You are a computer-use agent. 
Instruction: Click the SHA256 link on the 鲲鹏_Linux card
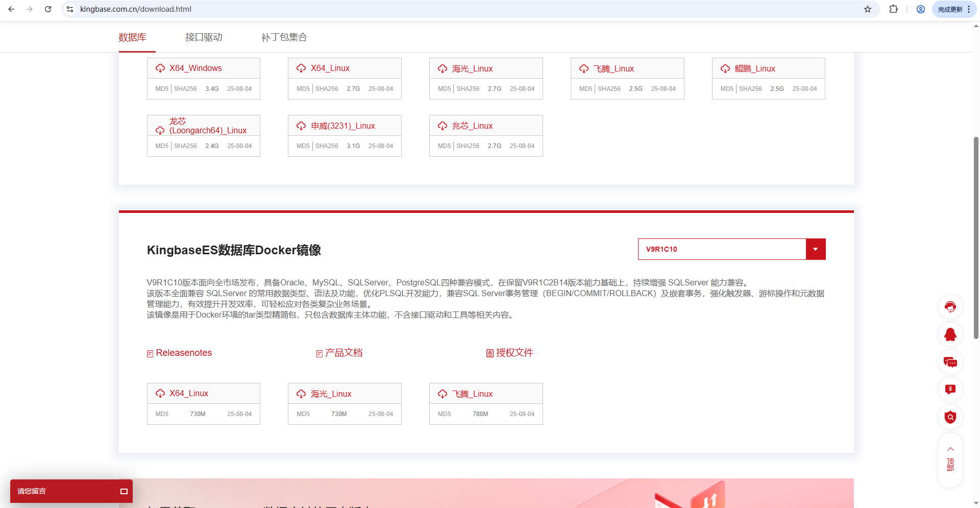pyautogui.click(x=750, y=89)
